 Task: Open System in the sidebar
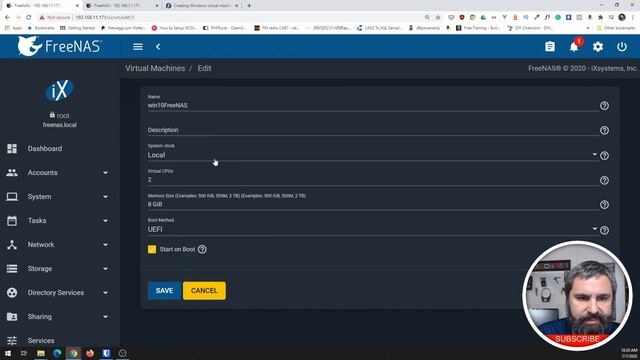pyautogui.click(x=40, y=197)
